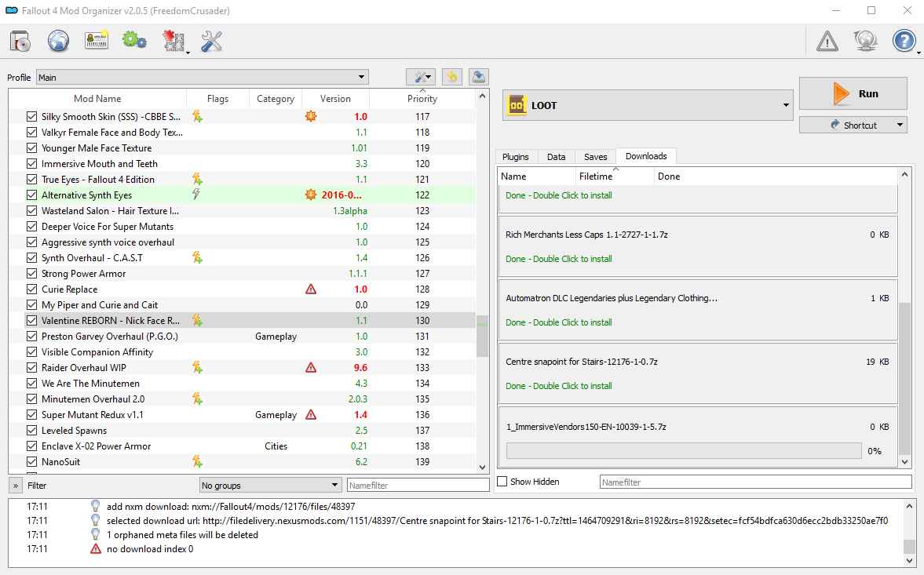The image size is (924, 575).
Task: Click the create backup icon
Action: 479,77
